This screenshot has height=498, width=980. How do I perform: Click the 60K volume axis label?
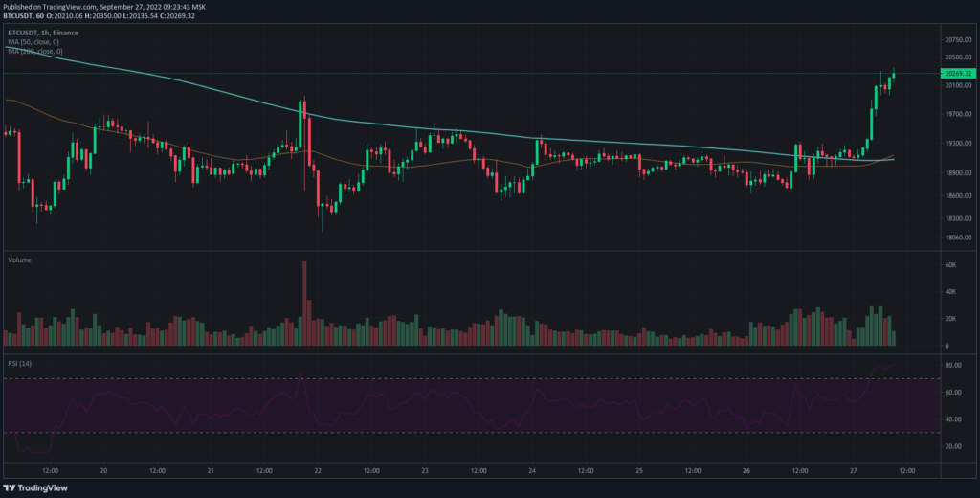pyautogui.click(x=950, y=264)
